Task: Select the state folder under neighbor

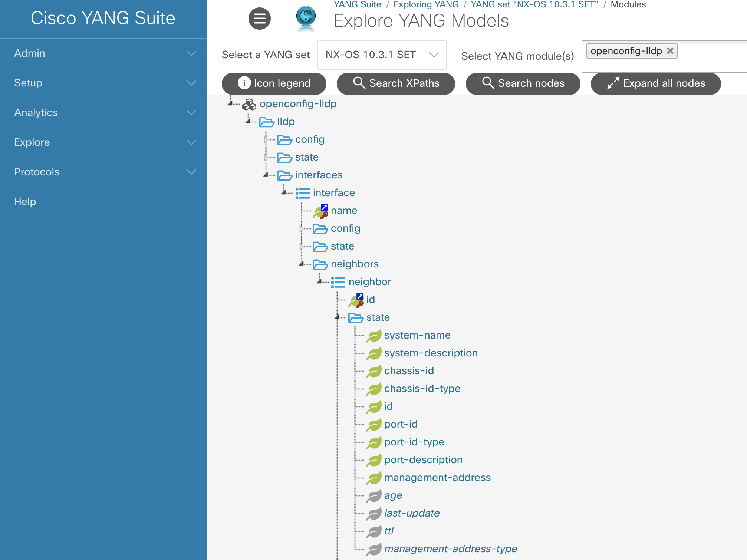Action: [378, 317]
